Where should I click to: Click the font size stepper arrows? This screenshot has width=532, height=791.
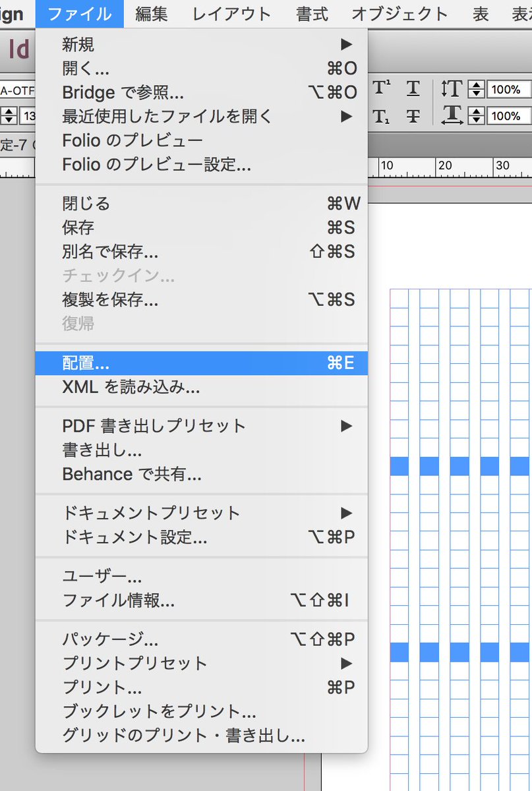[x=9, y=117]
